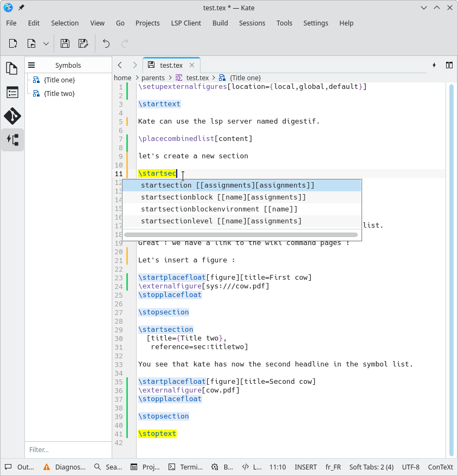The width and height of the screenshot is (458, 476).
Task: Open the LSP Client menu
Action: [186, 23]
